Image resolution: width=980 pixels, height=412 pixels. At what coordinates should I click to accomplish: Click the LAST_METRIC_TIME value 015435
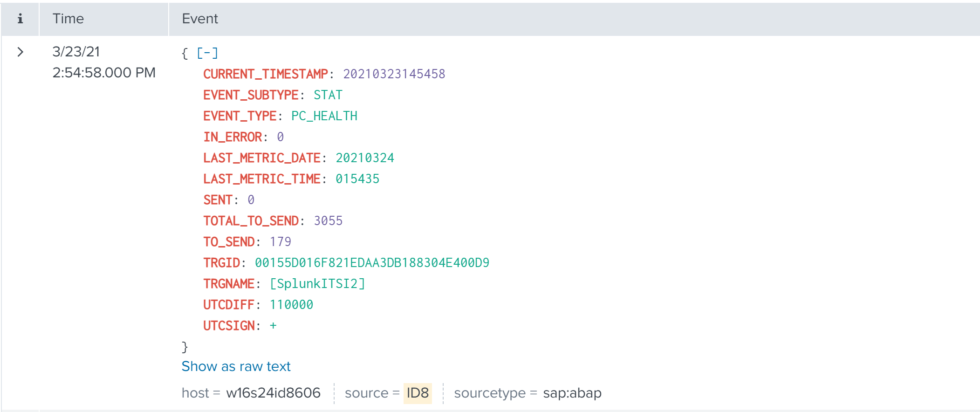click(357, 179)
